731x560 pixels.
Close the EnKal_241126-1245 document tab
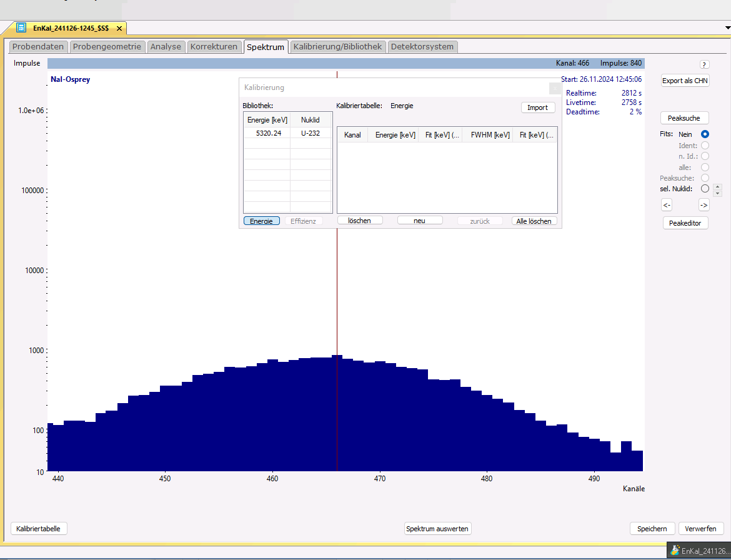click(x=119, y=28)
